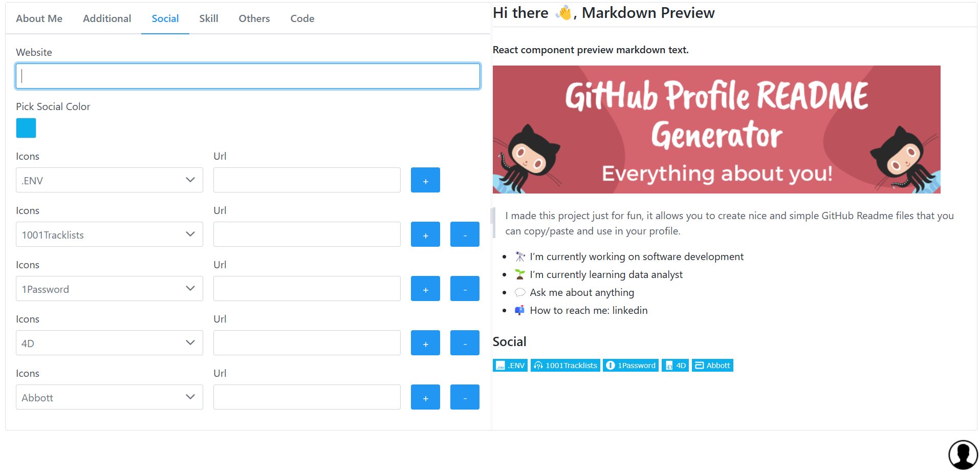Click the Url field for 1001Tracklists
980x471 pixels.
tap(307, 234)
